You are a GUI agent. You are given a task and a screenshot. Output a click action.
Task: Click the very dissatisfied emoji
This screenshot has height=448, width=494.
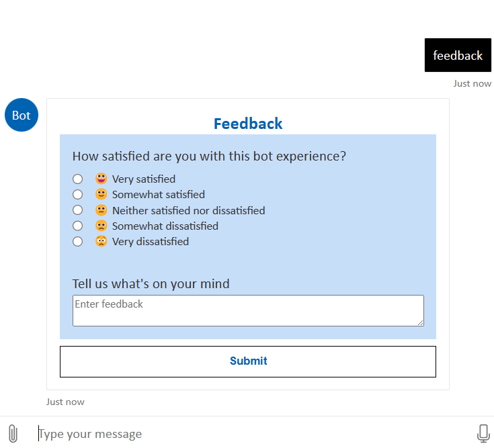tap(101, 241)
